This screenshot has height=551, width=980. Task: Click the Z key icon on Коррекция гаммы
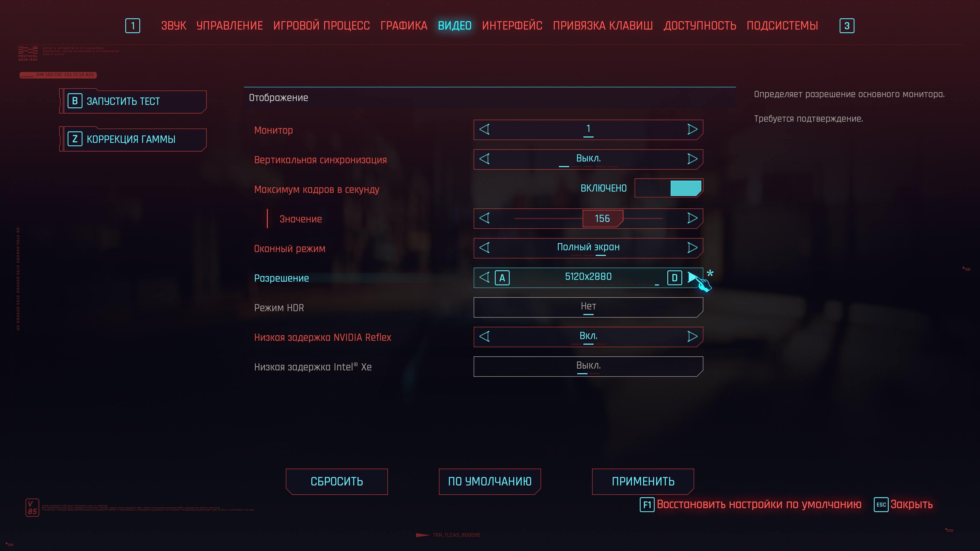pos(75,139)
